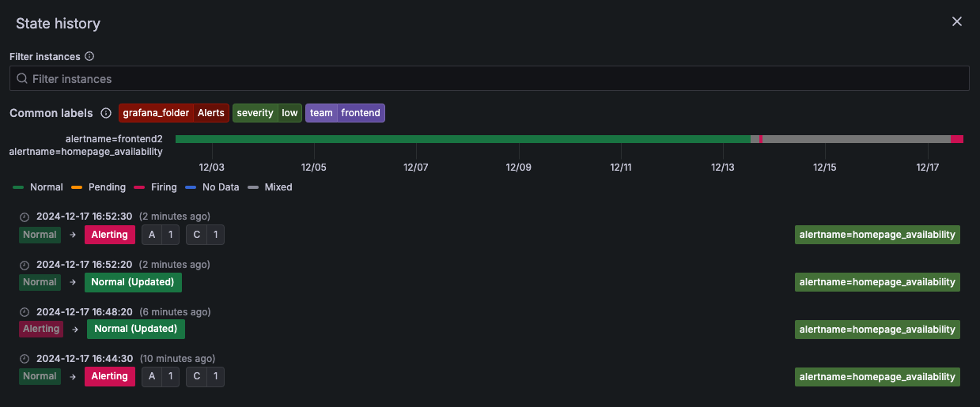980x407 pixels.
Task: Click the Common labels info icon
Action: click(x=106, y=113)
